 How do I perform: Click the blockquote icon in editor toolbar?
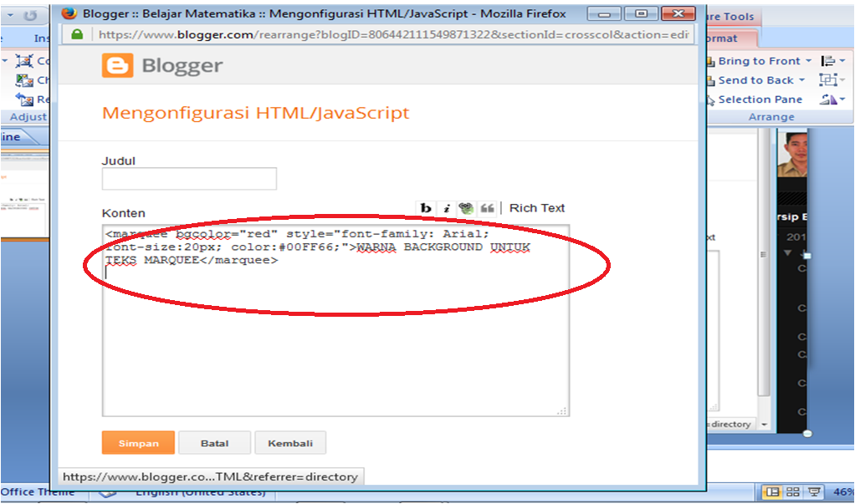pyautogui.click(x=487, y=208)
